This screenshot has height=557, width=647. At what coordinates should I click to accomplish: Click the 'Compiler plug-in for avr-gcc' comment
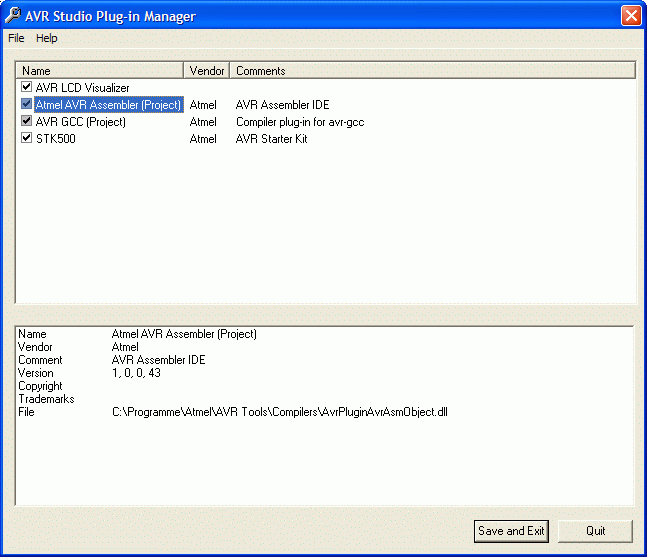[x=300, y=122]
